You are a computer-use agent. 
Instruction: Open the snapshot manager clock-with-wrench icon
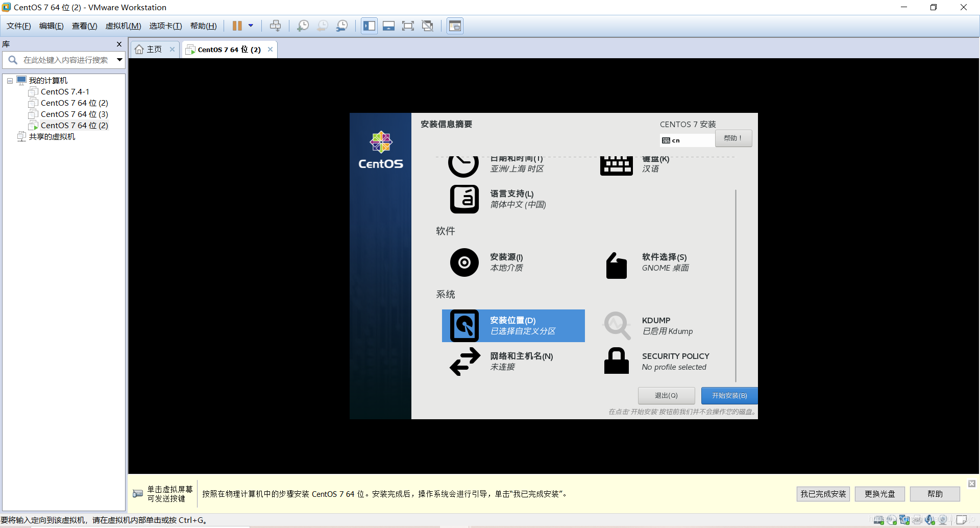342,26
